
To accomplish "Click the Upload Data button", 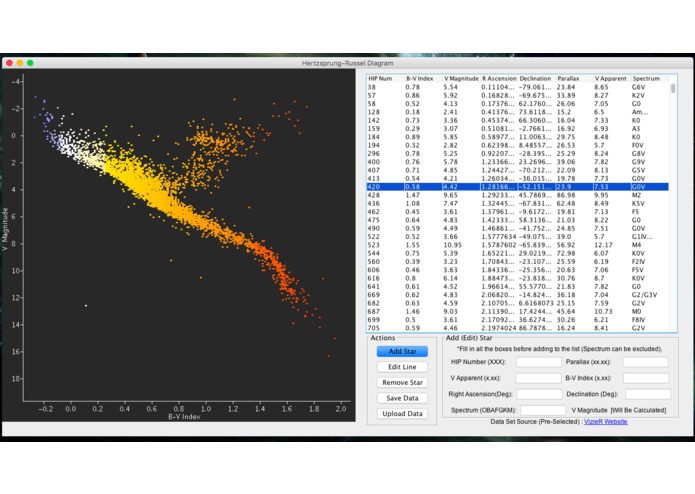I will point(402,413).
